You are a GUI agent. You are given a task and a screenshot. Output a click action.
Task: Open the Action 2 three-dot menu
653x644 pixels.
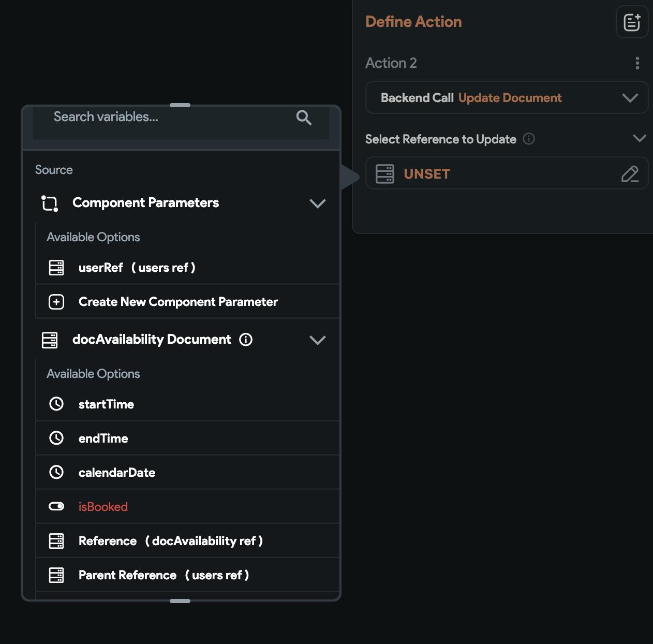pyautogui.click(x=637, y=63)
